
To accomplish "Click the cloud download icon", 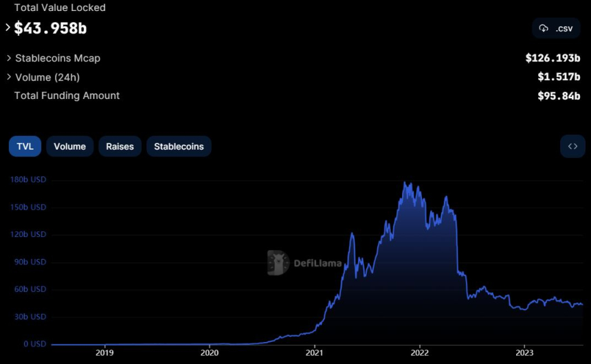I will click(x=544, y=28).
